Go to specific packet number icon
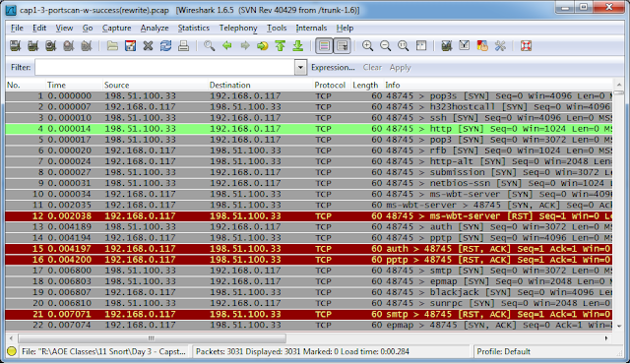 click(263, 46)
